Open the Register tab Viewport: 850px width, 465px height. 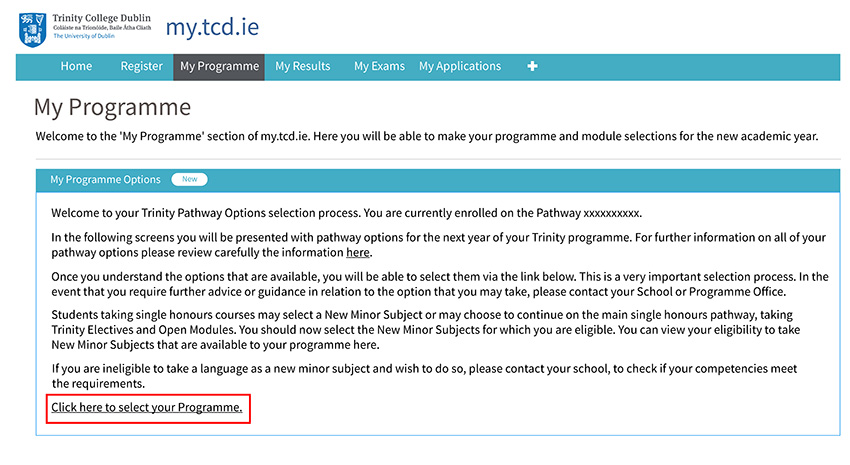pos(141,66)
